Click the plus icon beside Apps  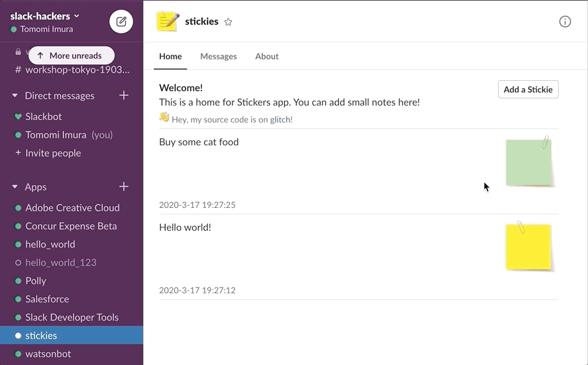tap(124, 187)
